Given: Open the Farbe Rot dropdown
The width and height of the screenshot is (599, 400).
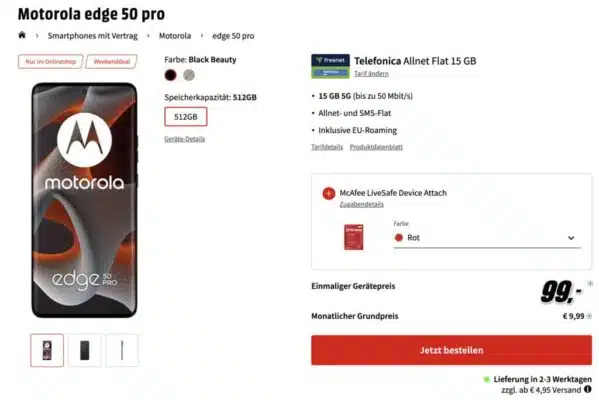Looking at the screenshot, I should [487, 238].
